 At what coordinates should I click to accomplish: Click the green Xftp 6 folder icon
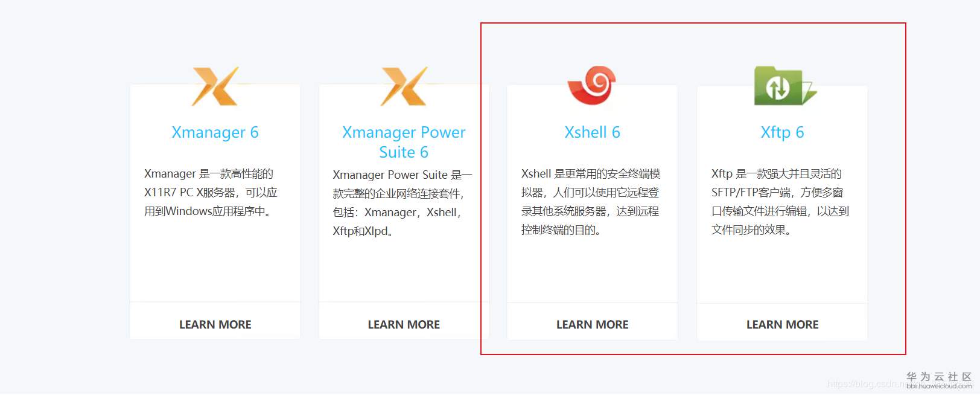click(784, 86)
